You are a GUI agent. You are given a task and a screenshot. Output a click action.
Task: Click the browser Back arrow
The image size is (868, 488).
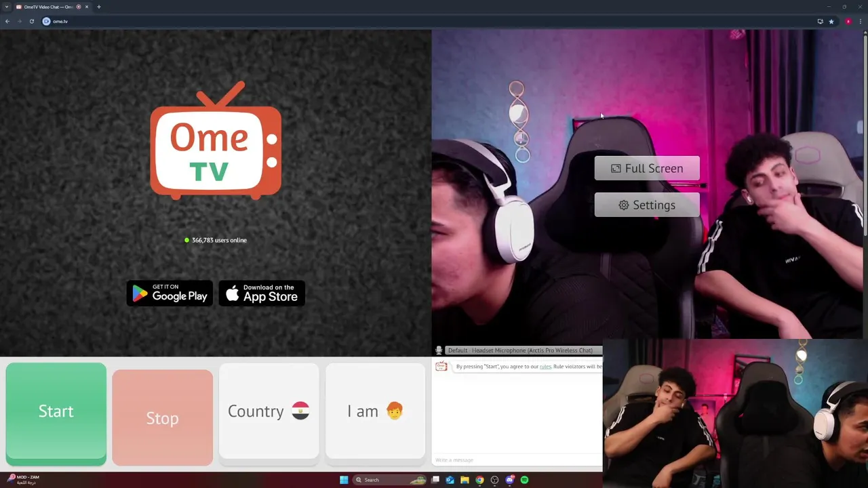[7, 21]
